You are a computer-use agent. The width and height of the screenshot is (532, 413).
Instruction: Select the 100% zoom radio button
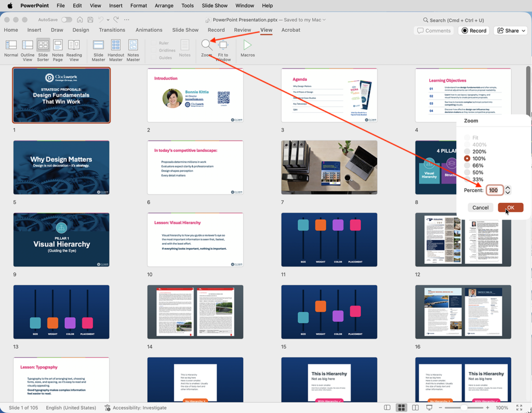click(x=467, y=159)
